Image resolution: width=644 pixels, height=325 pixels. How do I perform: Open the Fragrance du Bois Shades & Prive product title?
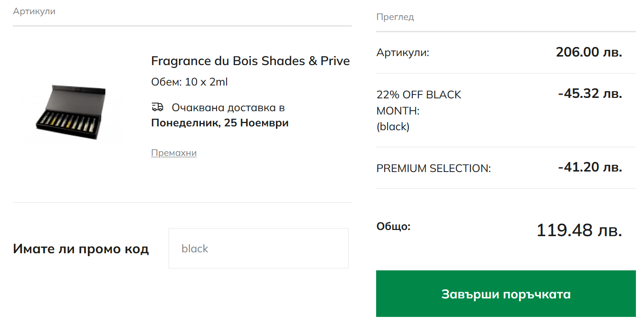click(250, 61)
